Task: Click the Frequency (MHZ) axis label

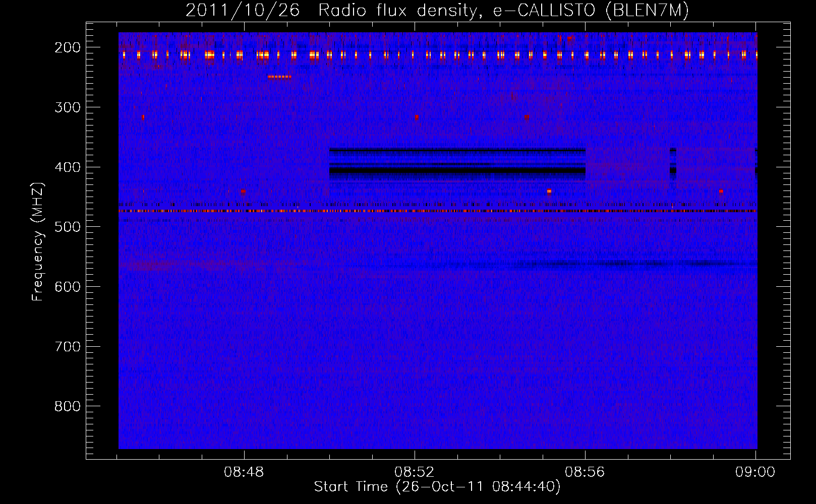Action: point(38,242)
